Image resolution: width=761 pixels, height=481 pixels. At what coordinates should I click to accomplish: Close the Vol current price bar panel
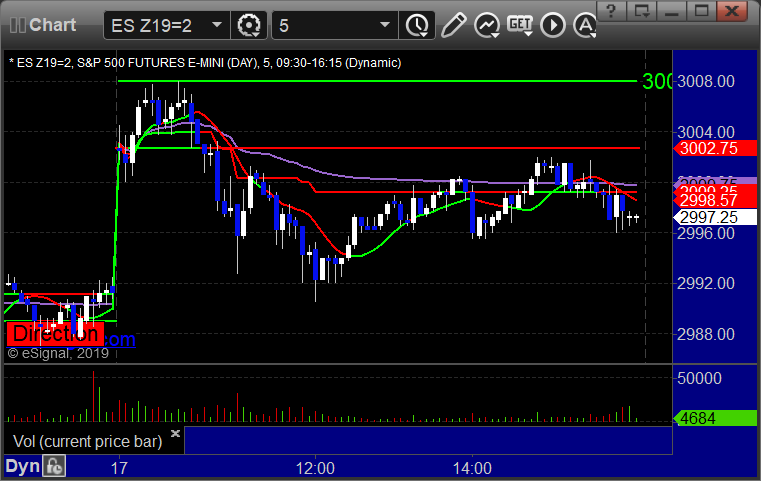175,433
